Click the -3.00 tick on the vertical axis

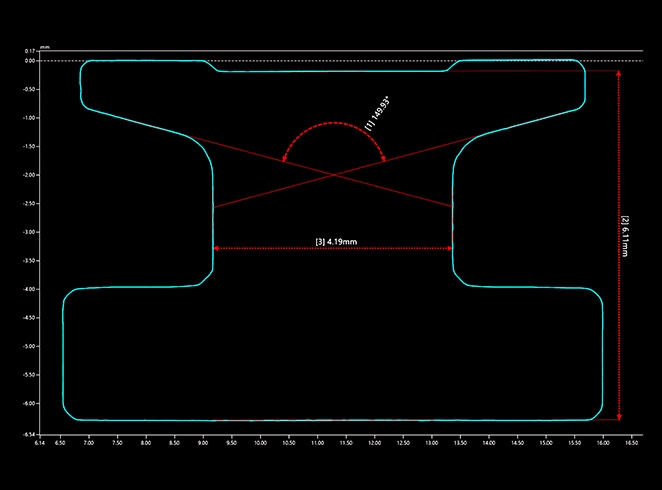coord(30,232)
